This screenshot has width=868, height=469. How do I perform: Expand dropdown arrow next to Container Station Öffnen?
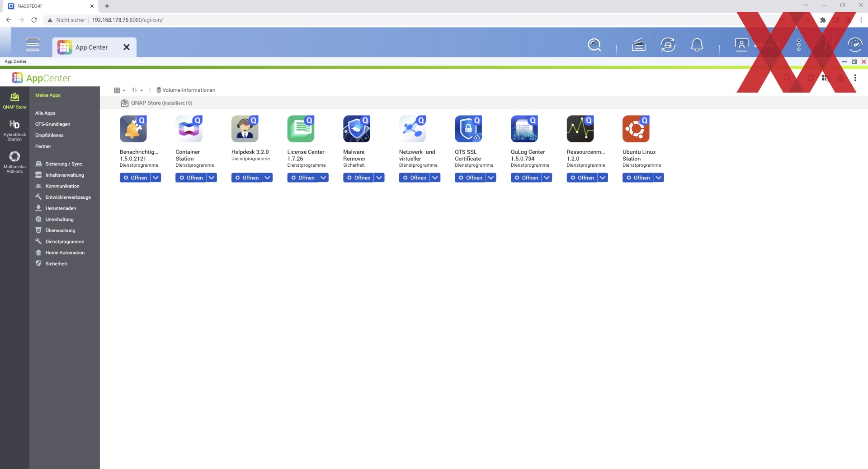[212, 178]
